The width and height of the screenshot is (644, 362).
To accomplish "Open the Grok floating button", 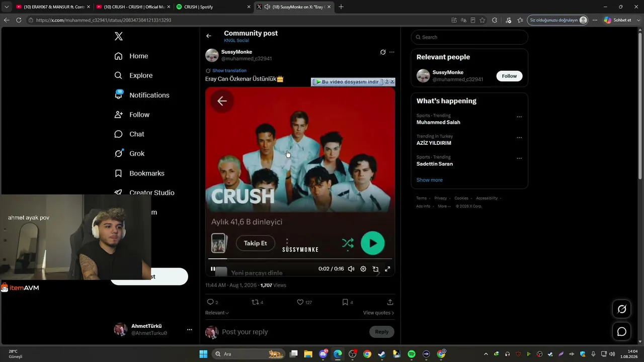I will [622, 309].
